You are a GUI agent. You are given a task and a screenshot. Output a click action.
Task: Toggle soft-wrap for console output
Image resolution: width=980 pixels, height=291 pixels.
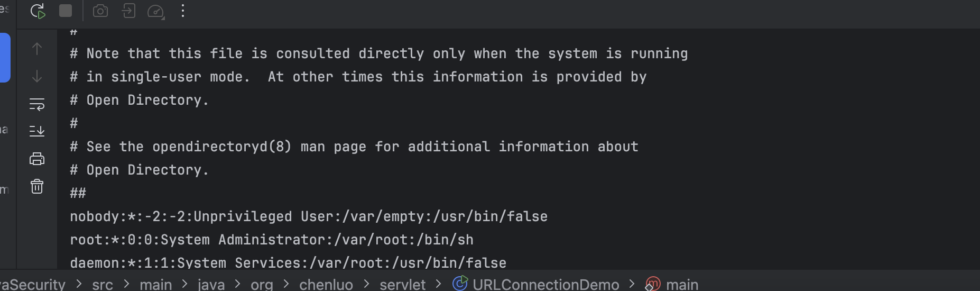tap(37, 104)
